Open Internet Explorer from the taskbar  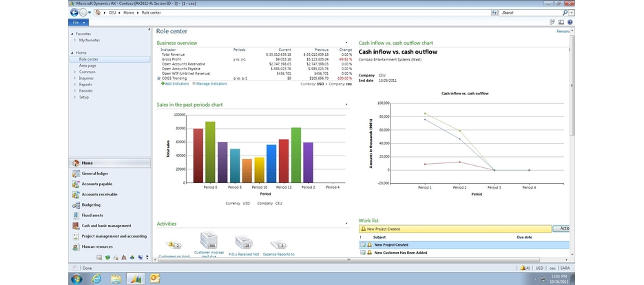96,279
